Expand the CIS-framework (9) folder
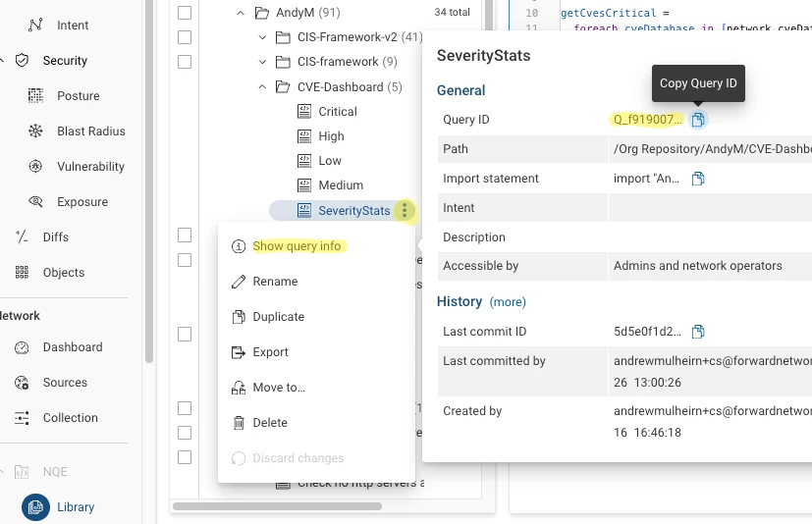The width and height of the screenshot is (812, 524). pos(262,62)
